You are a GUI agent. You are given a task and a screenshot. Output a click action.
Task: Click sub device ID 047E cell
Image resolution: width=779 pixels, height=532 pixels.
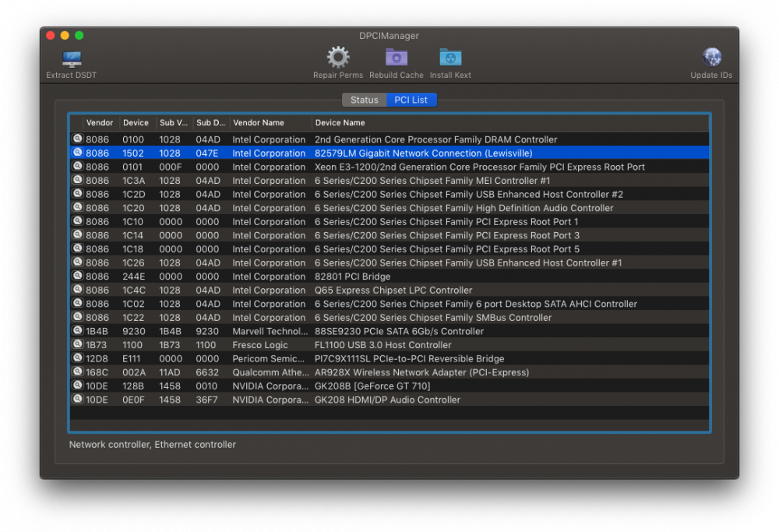click(206, 153)
